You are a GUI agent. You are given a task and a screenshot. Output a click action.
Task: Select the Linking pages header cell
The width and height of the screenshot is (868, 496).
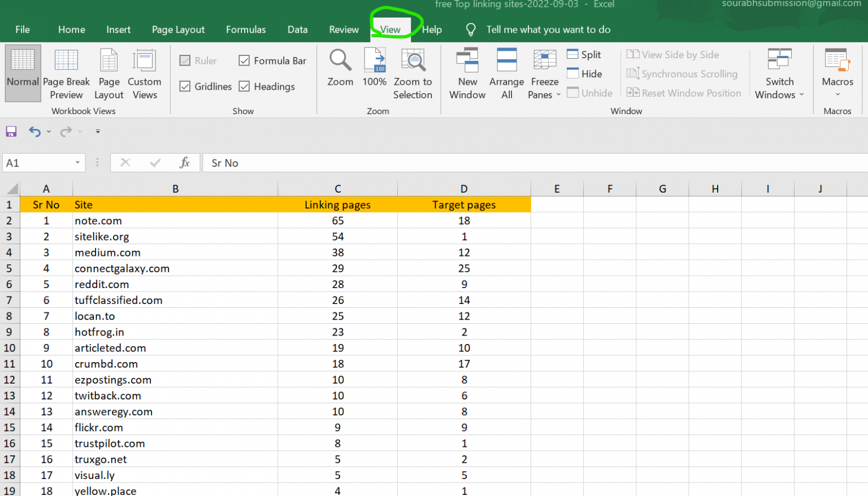(337, 205)
